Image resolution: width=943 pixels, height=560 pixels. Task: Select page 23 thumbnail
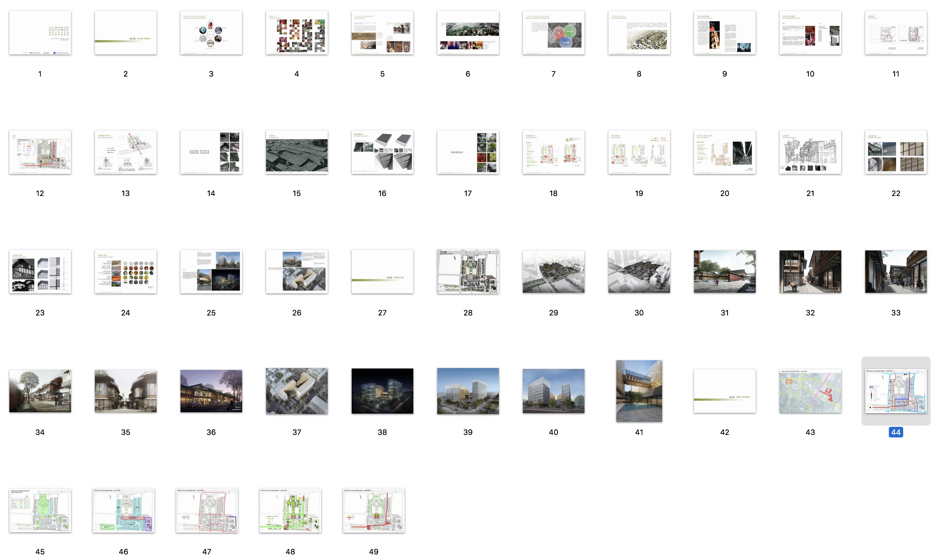pos(40,271)
